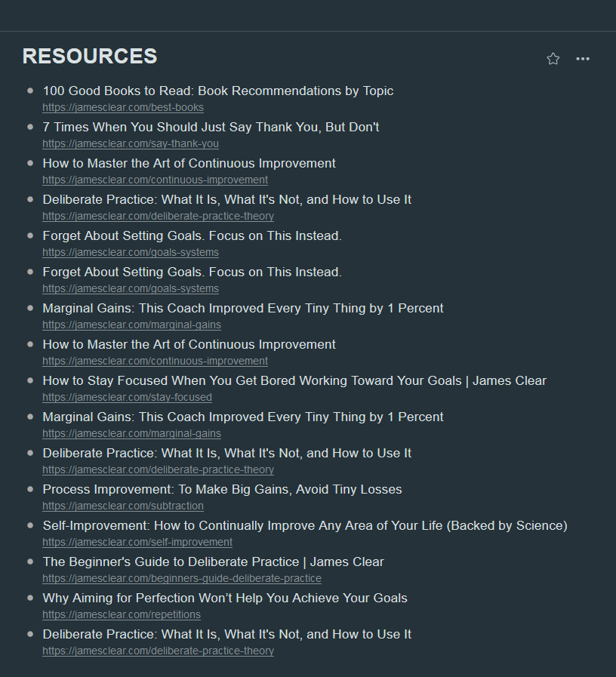The height and width of the screenshot is (677, 616).
Task: Star the RESOURCES document
Action: [553, 59]
